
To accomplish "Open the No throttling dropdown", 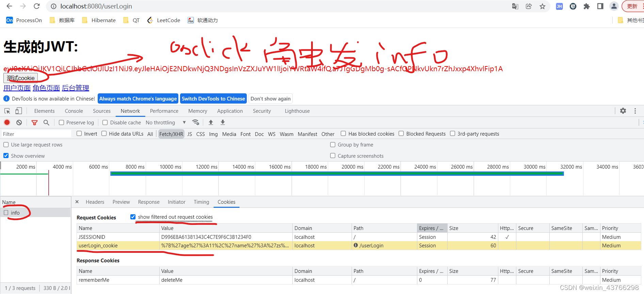I will [166, 122].
